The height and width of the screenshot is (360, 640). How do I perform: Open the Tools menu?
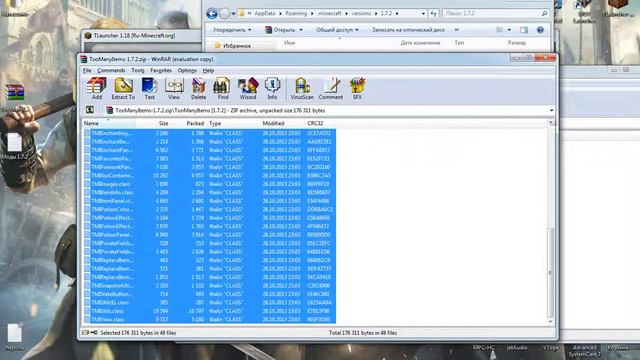click(x=138, y=71)
